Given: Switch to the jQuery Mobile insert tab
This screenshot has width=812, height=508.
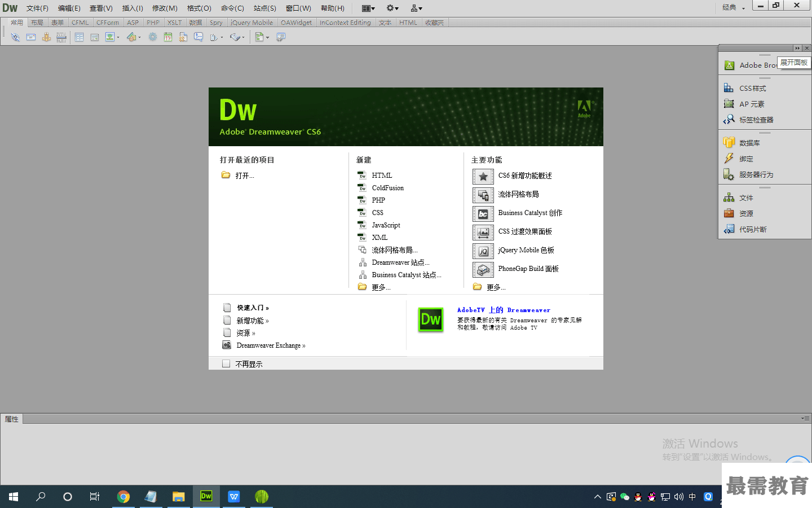Looking at the screenshot, I should point(251,23).
